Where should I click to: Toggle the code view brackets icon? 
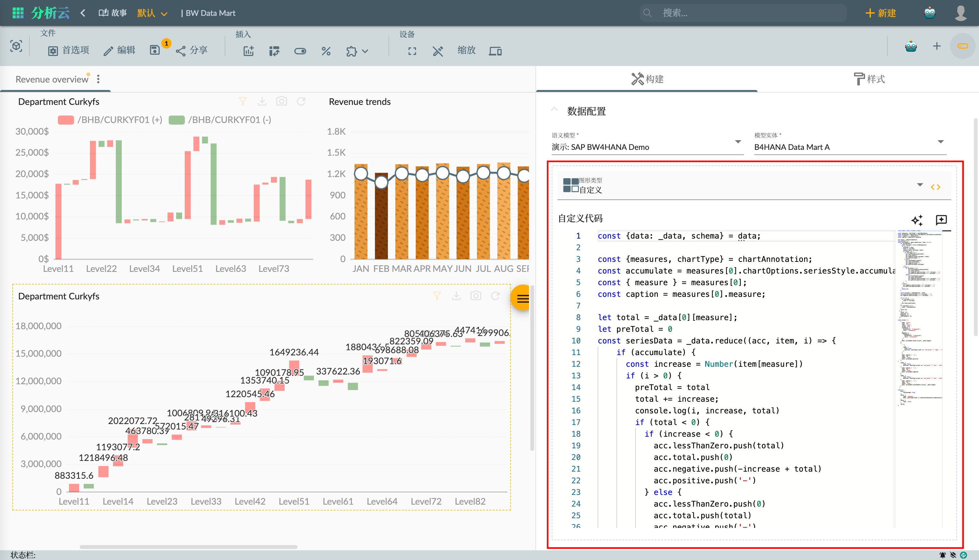[936, 187]
